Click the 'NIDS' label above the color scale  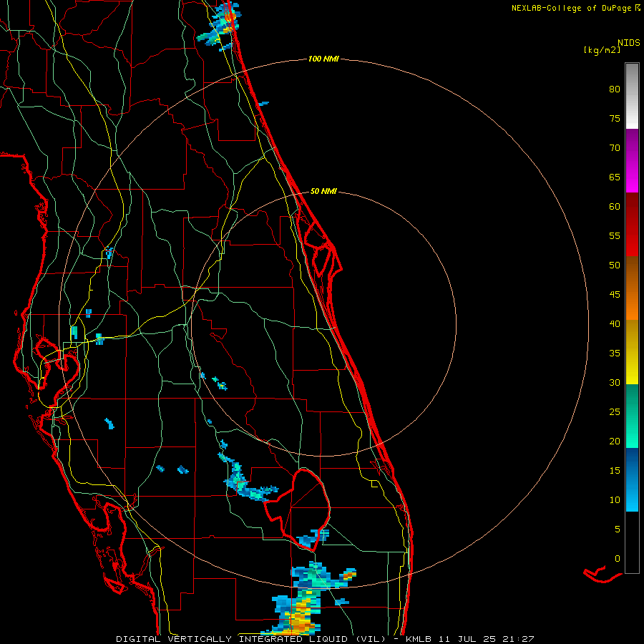(x=628, y=43)
